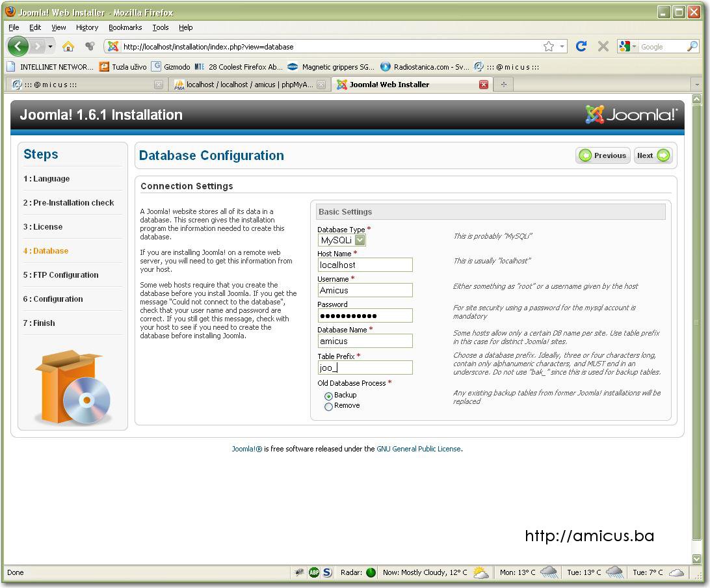This screenshot has height=588, width=710.
Task: Open the Tuzla uživo bookmark
Action: pyautogui.click(x=123, y=66)
